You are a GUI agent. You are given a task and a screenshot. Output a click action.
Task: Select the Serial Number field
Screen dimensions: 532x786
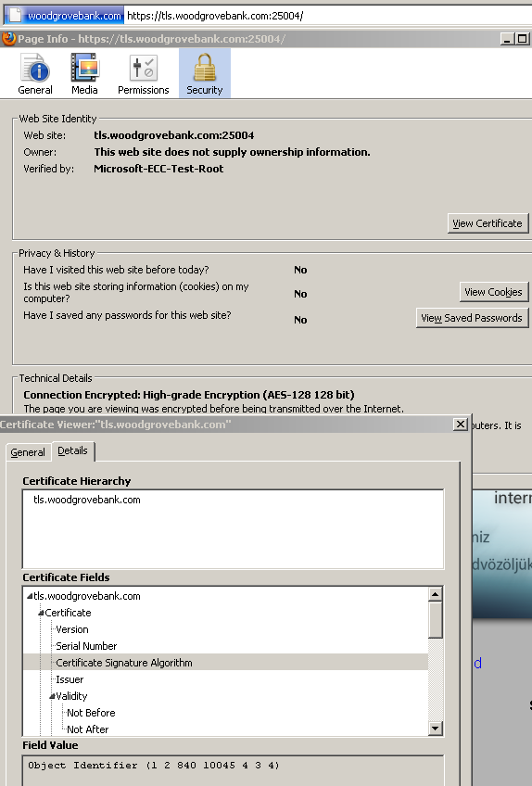pyautogui.click(x=86, y=646)
